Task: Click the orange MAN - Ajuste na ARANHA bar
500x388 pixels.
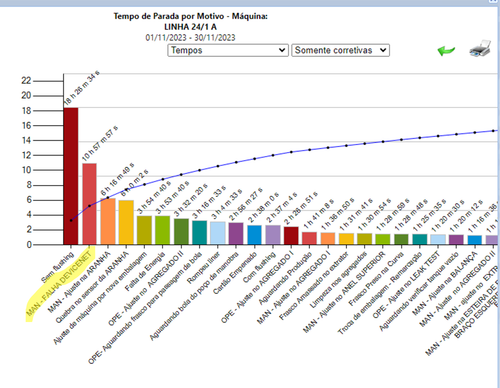Action: tap(108, 221)
